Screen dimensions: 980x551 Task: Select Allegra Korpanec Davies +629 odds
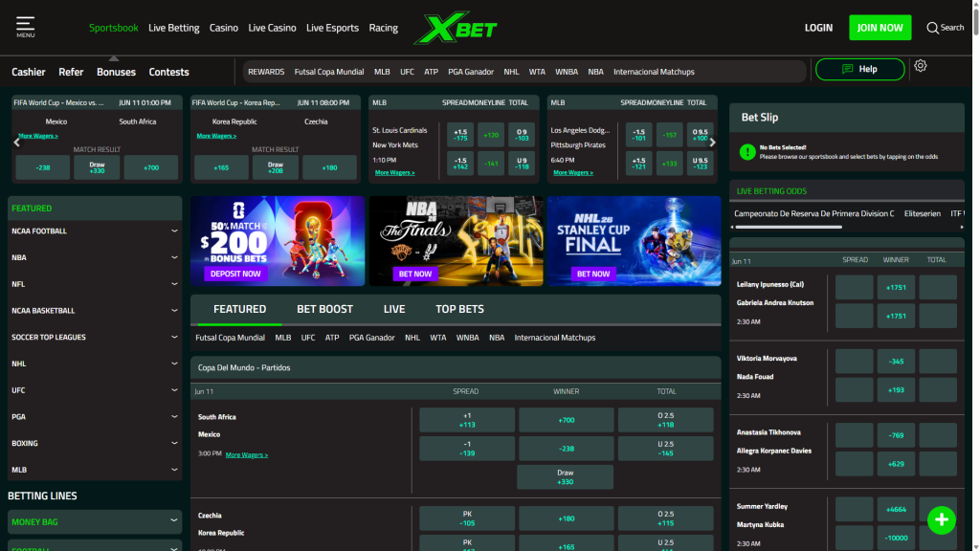(x=896, y=464)
